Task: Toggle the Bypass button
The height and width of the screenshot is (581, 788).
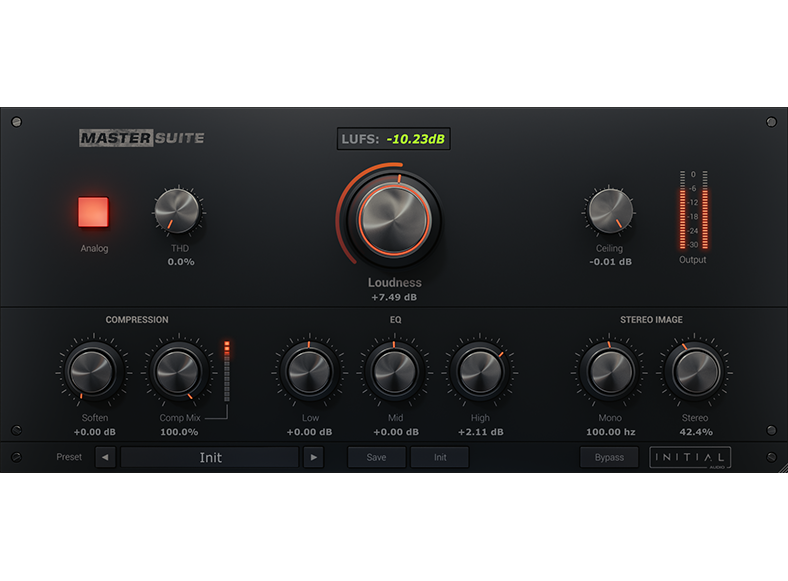Action: [x=609, y=457]
